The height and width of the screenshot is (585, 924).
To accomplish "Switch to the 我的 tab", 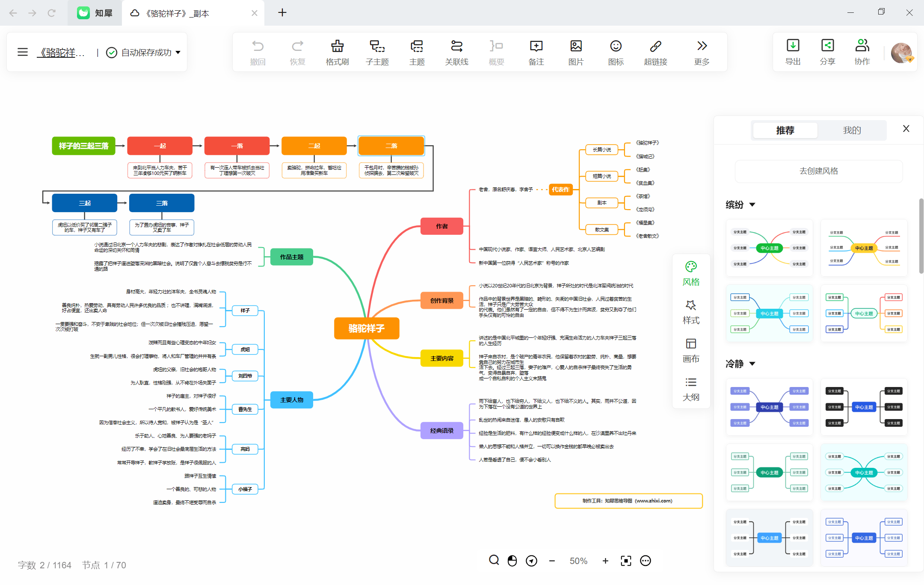I will 852,130.
